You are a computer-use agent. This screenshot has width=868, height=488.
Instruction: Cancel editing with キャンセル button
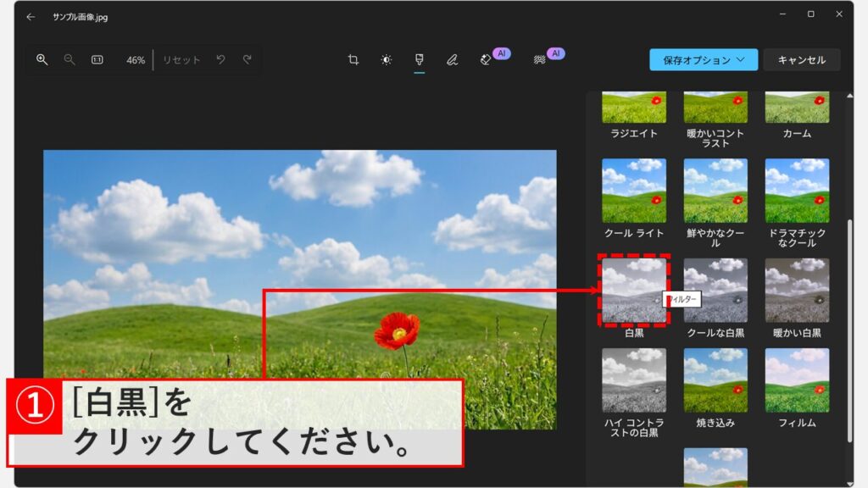point(801,60)
